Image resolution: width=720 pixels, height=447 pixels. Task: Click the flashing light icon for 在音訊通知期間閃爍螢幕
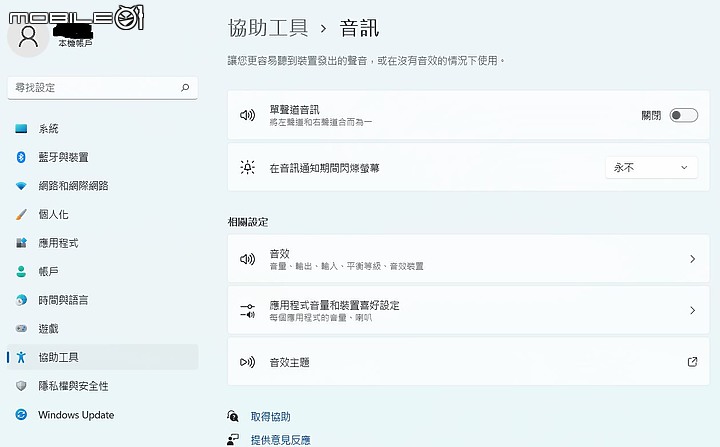(248, 167)
